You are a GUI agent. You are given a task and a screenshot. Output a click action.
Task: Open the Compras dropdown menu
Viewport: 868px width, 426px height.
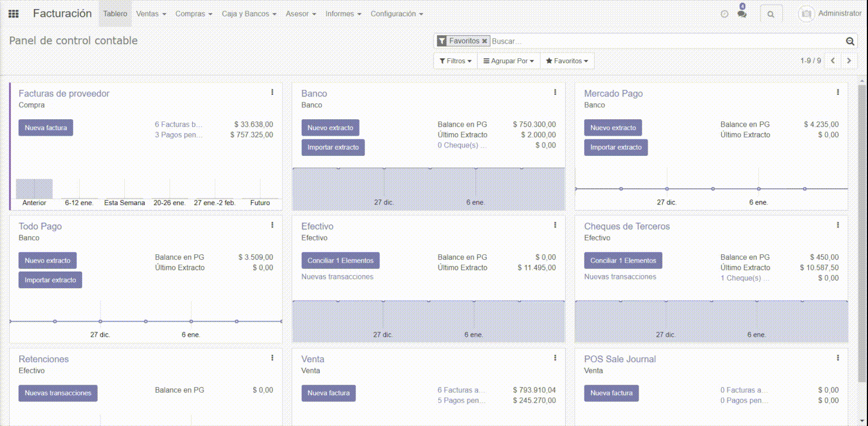194,14
